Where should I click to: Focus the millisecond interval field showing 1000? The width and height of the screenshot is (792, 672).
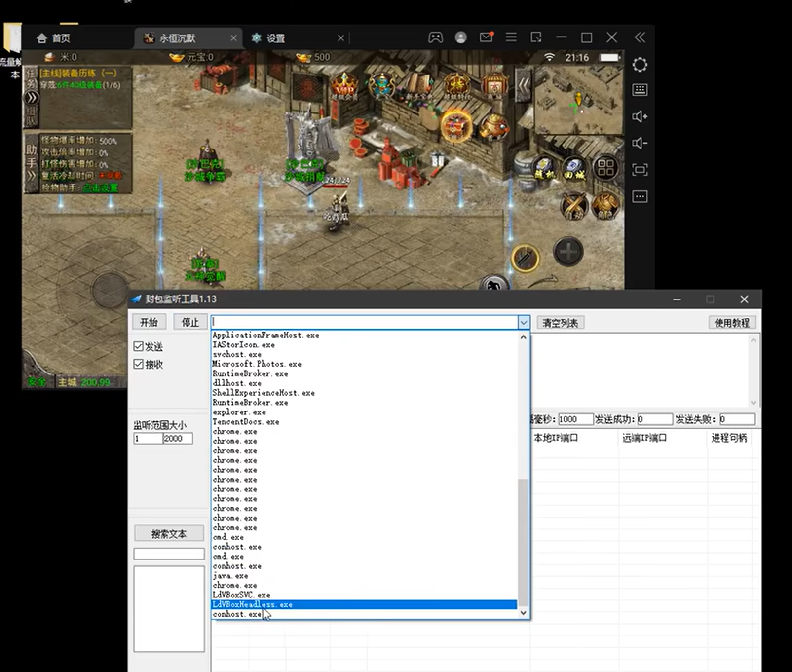tap(575, 419)
